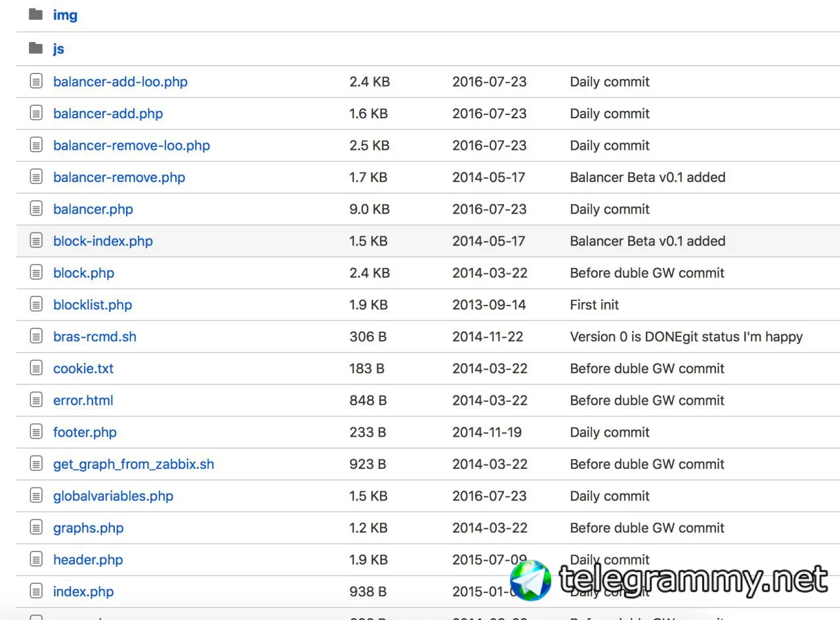The height and width of the screenshot is (620, 840).
Task: Click the 923 B size of get_graph_from_zabbix.sh
Action: (367, 464)
